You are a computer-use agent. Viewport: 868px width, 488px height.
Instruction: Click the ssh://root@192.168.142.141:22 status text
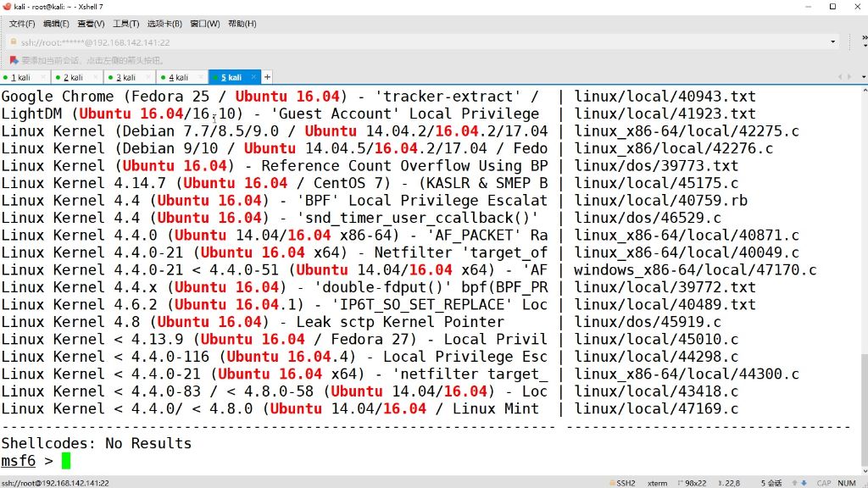pyautogui.click(x=55, y=483)
